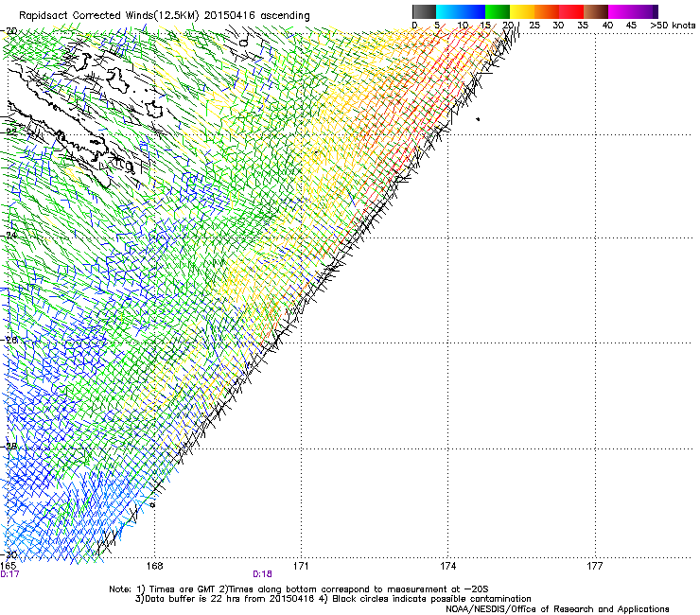Screen dimensions: 700x615
Task: Click the black contamination dot near 174.5E 21.7S
Action: (478, 119)
